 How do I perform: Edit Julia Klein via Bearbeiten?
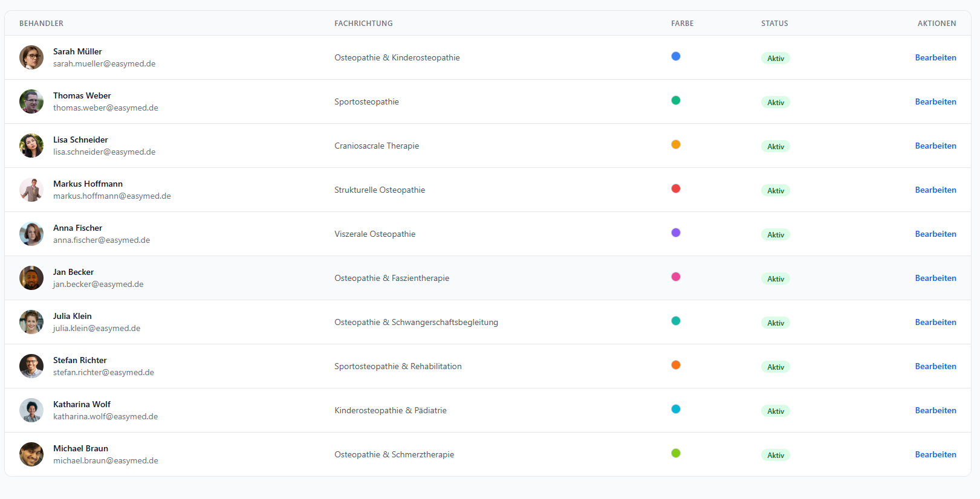[935, 322]
